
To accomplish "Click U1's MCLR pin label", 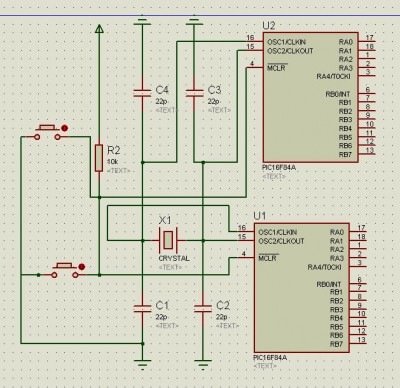I will point(267,258).
